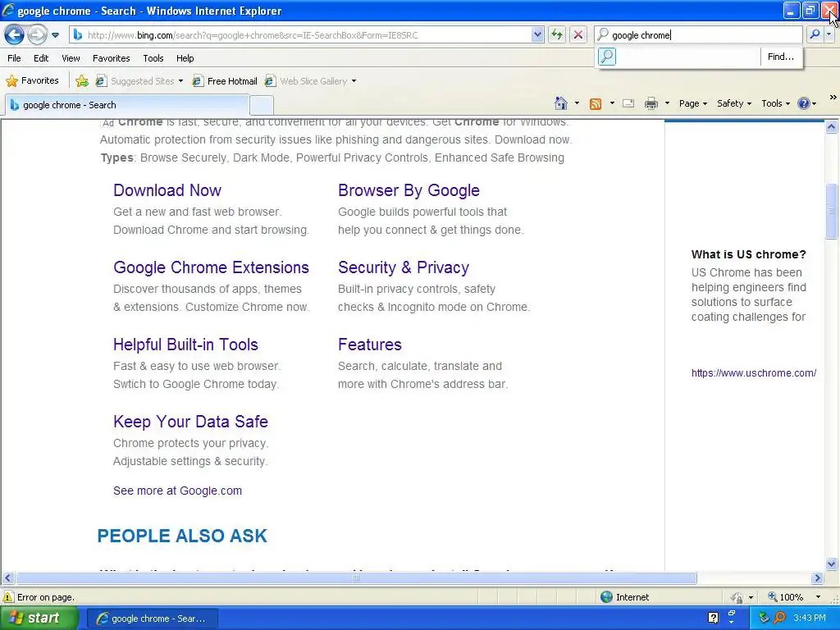This screenshot has height=630, width=840.
Task: Open the search provider options dropdown
Action: 829,34
